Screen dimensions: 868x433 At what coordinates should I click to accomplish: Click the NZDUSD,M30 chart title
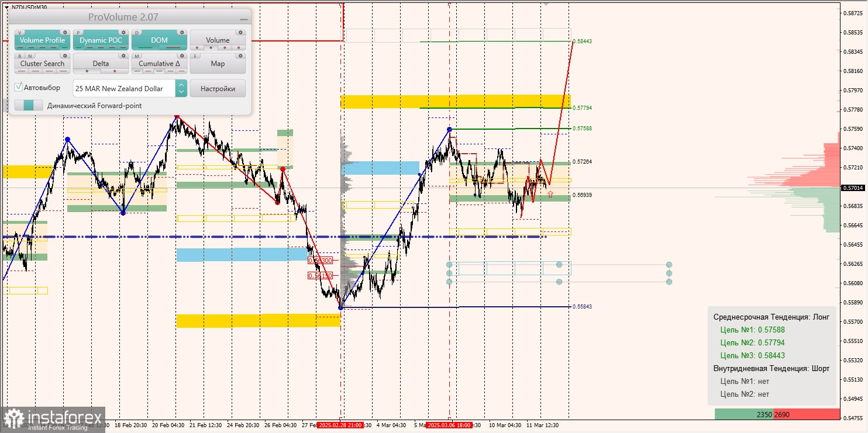pyautogui.click(x=29, y=7)
